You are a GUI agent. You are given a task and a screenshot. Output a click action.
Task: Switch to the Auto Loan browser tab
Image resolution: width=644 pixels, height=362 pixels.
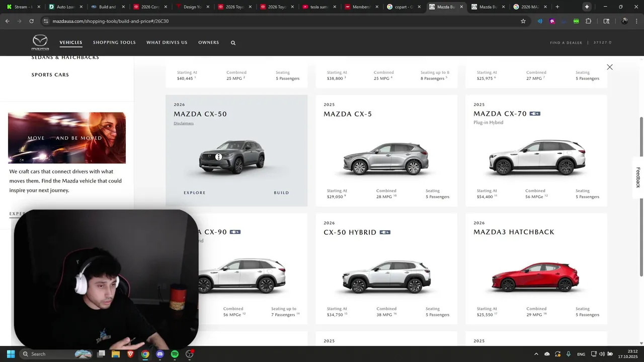tap(65, 7)
